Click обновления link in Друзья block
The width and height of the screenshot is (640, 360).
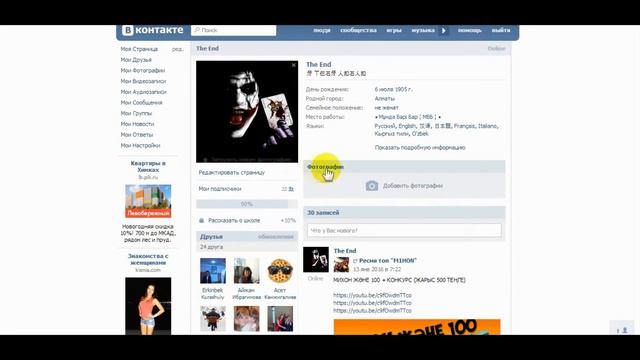pos(276,237)
